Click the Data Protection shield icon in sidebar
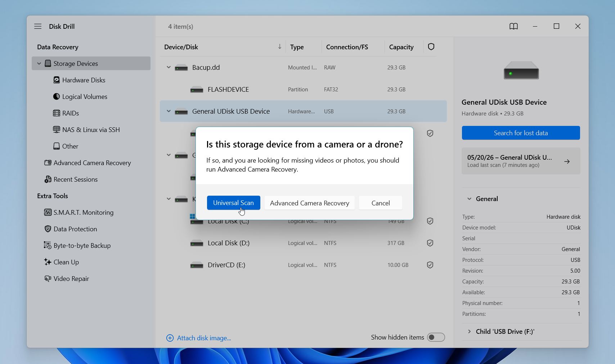The height and width of the screenshot is (364, 615). (48, 229)
